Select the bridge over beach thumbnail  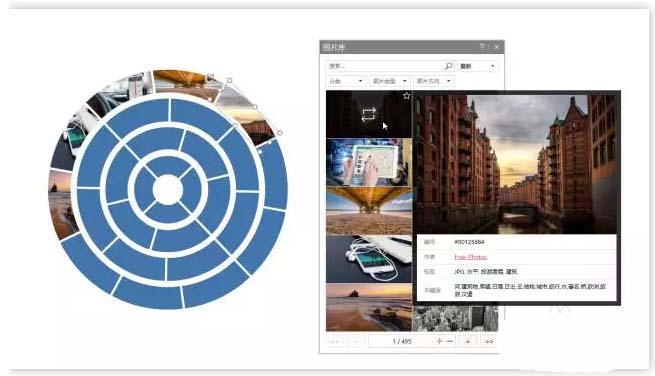[x=369, y=211]
